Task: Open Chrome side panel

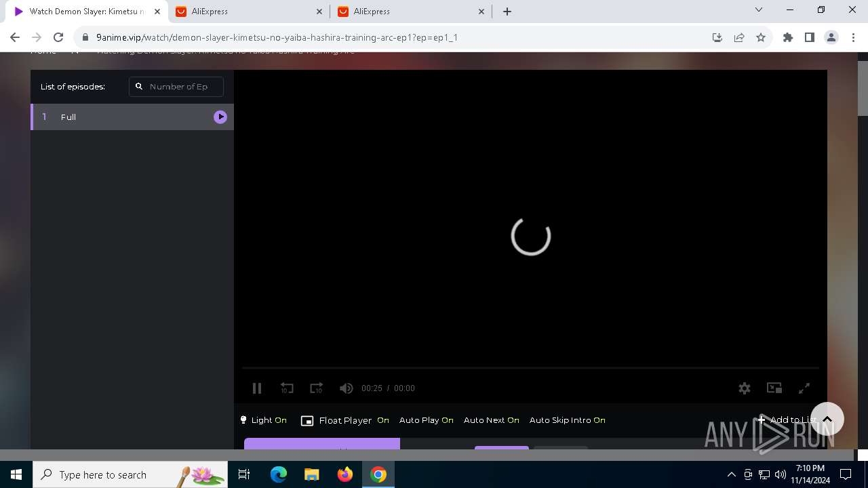Action: [810, 37]
